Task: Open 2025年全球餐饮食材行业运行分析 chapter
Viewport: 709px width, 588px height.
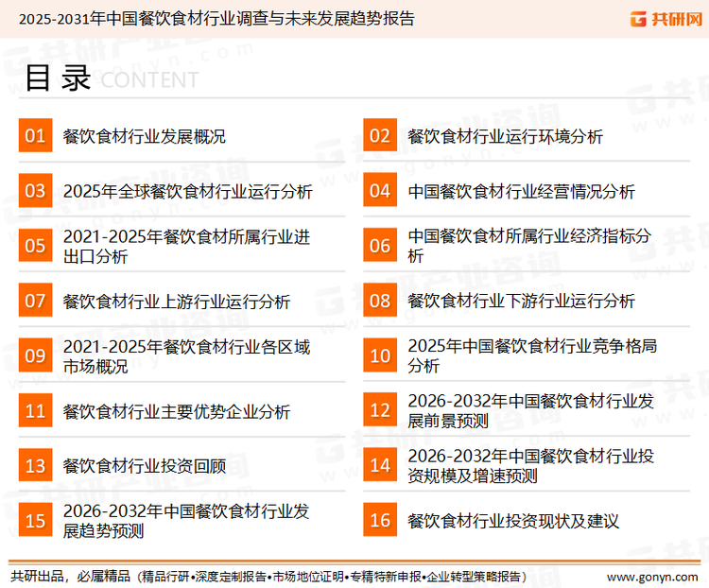Action: click(x=187, y=192)
